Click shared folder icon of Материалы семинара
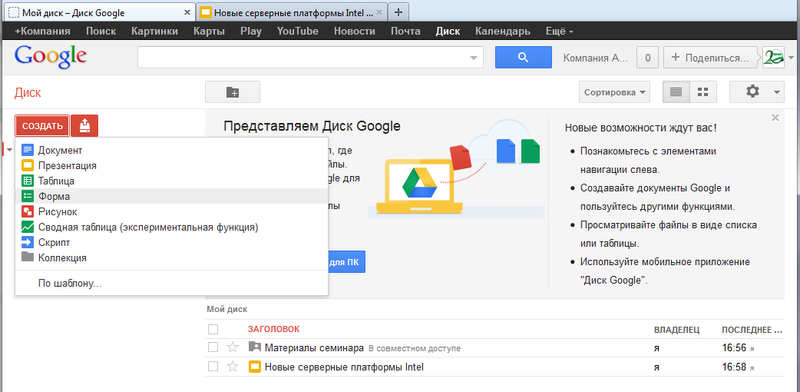800x392 pixels. point(254,347)
